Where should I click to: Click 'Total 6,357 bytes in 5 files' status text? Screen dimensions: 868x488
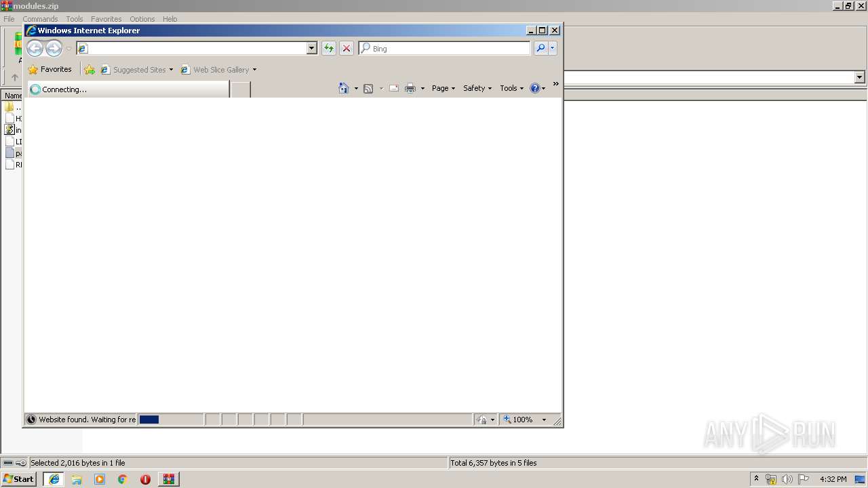(494, 463)
